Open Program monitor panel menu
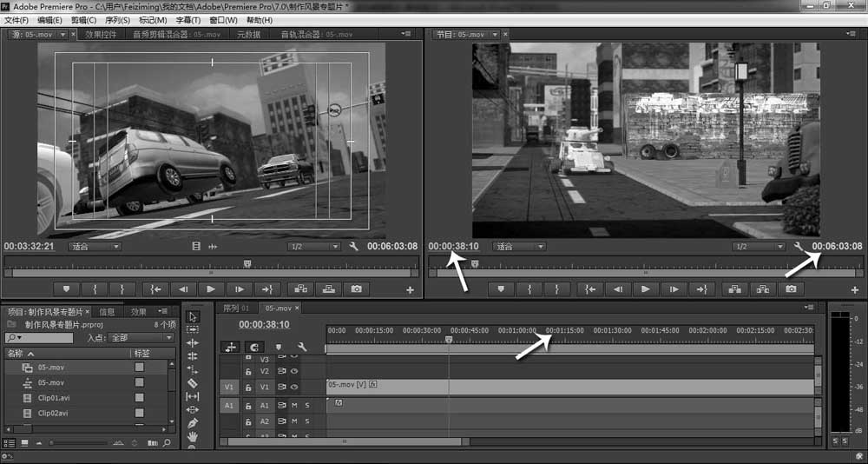Screen dimensions: 868x464 tap(852, 34)
